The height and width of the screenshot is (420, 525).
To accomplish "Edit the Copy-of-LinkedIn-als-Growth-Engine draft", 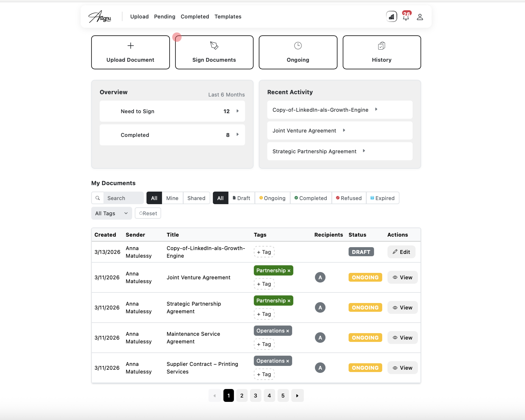I will (x=401, y=252).
